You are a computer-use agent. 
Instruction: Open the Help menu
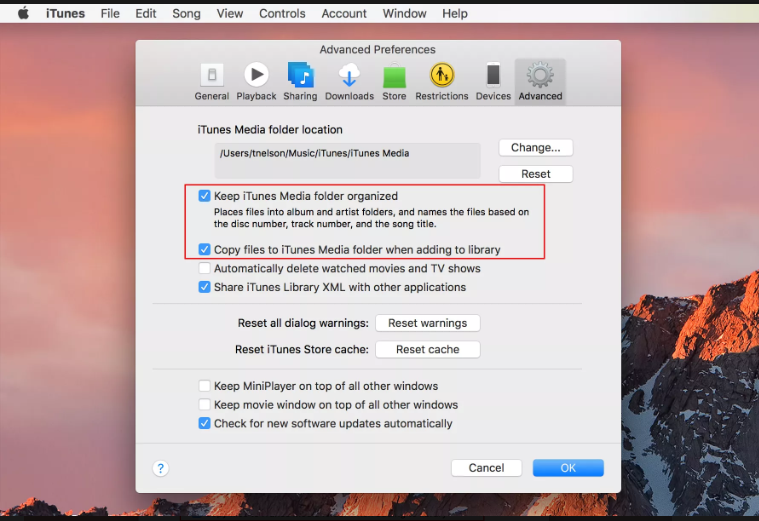455,14
